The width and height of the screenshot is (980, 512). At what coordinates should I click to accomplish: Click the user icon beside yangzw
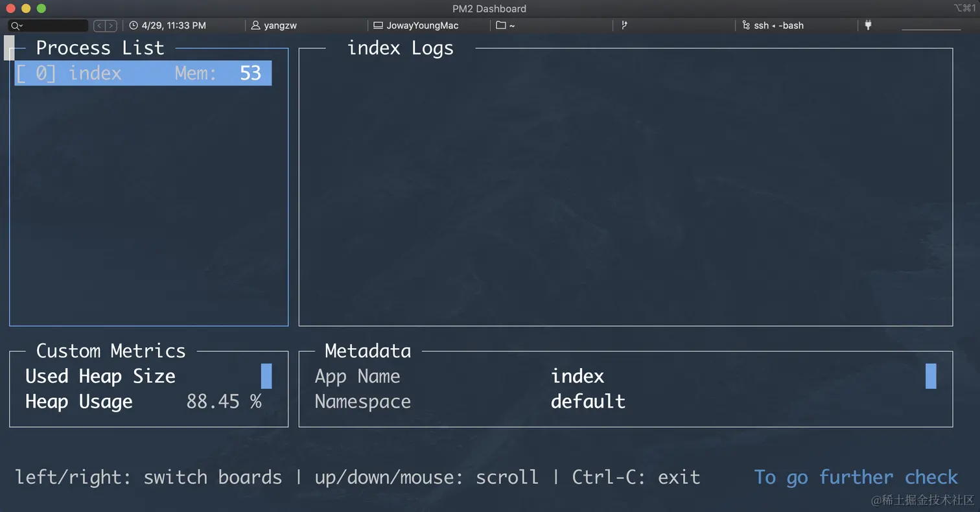click(256, 26)
